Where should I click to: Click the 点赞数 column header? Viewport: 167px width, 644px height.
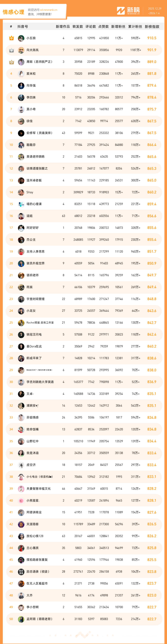[x=103, y=27]
